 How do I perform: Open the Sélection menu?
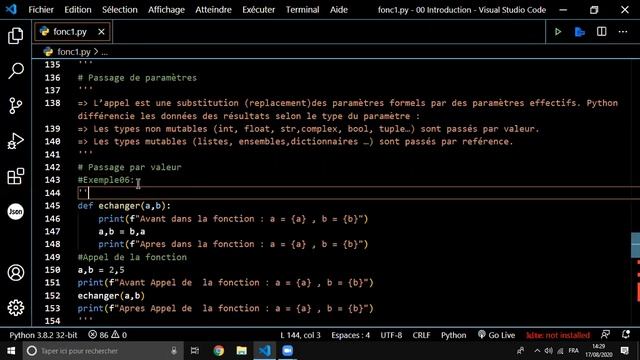click(120, 9)
